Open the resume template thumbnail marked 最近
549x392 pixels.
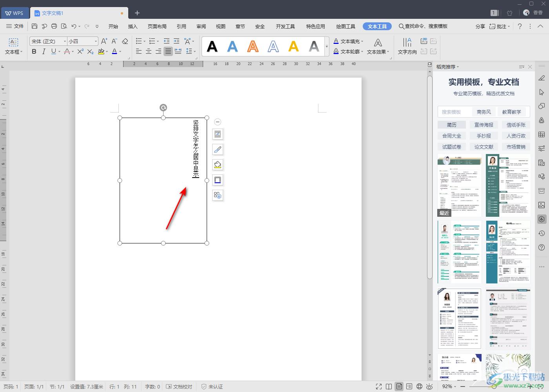coord(460,185)
